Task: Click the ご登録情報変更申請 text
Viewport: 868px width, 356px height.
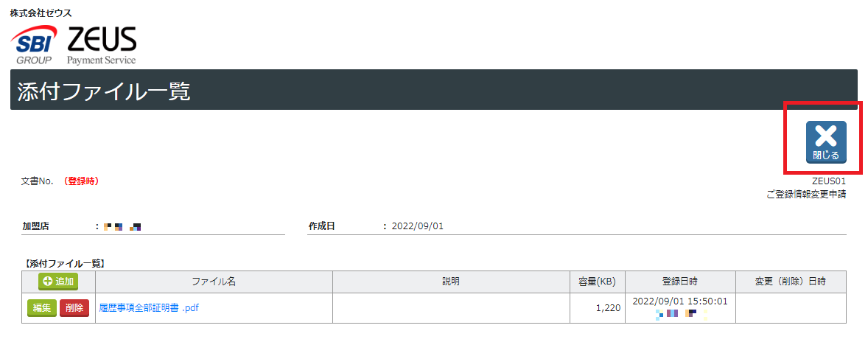Action: [x=806, y=195]
